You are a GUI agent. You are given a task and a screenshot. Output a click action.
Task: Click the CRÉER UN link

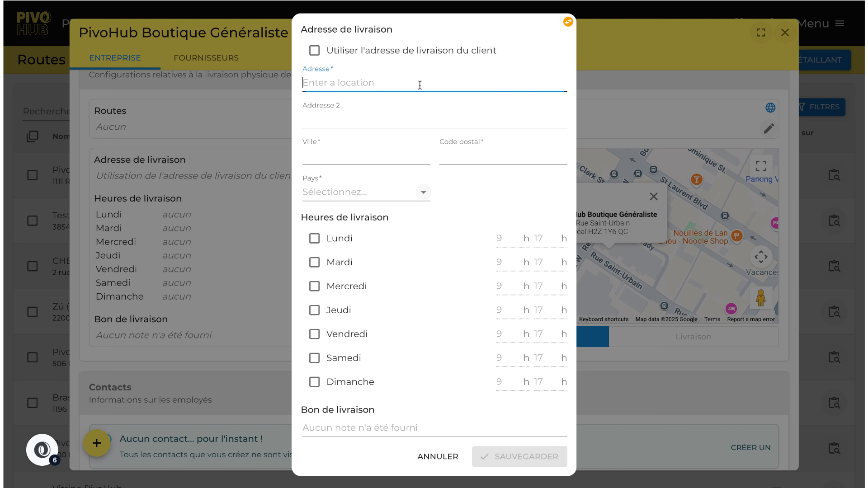click(750, 447)
